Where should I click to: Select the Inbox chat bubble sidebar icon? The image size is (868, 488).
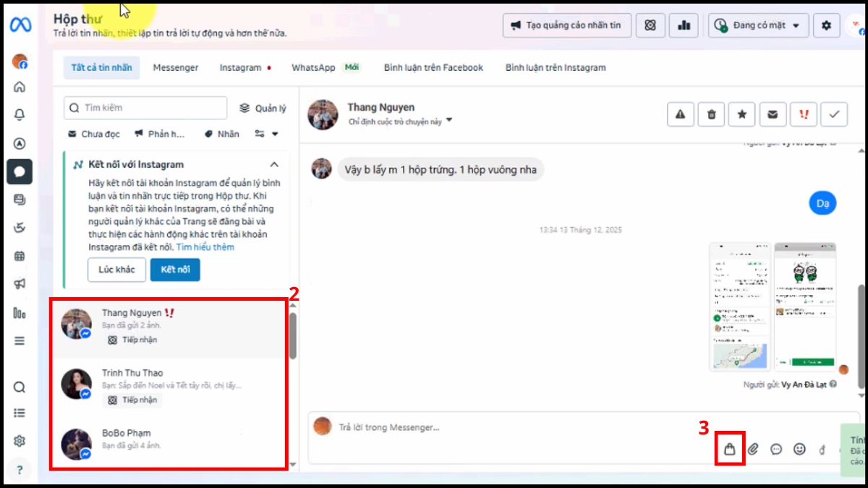(20, 171)
